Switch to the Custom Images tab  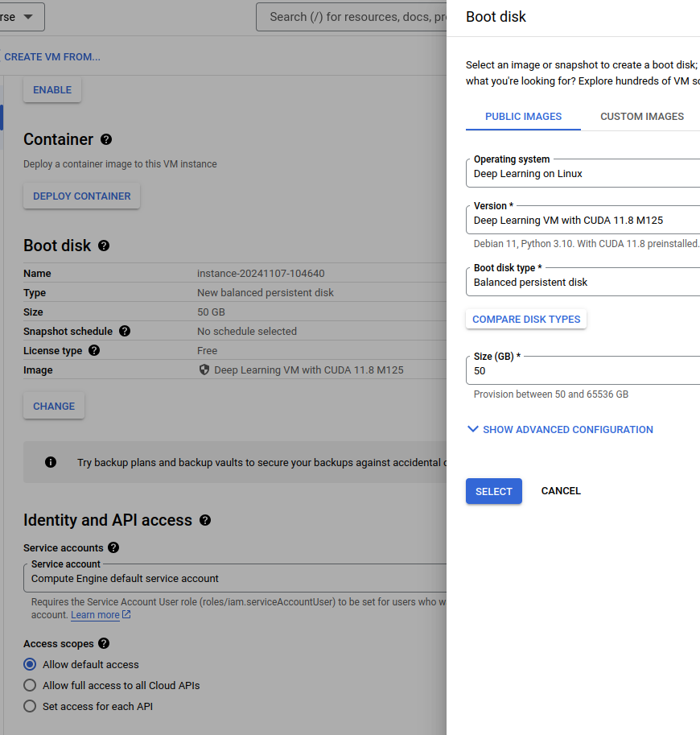642,116
